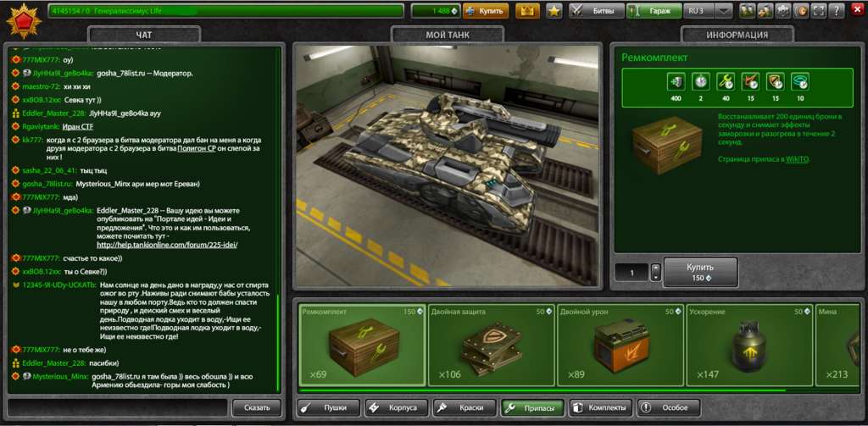Click the mine cooldown stat icon (10)
The height and width of the screenshot is (426, 868).
click(800, 82)
